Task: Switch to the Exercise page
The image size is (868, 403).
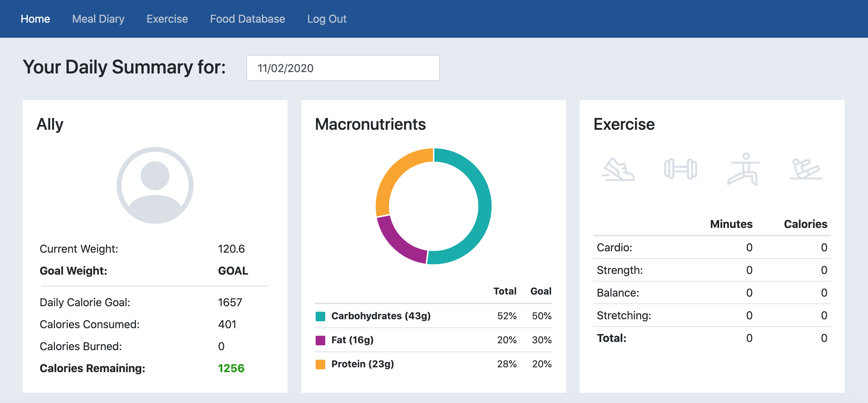Action: pyautogui.click(x=167, y=19)
